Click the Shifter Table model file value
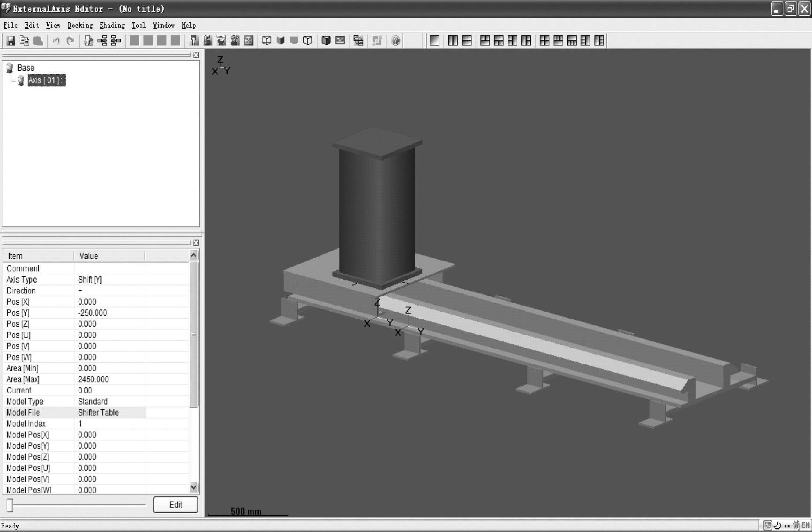The width and height of the screenshot is (812, 532). tap(98, 412)
